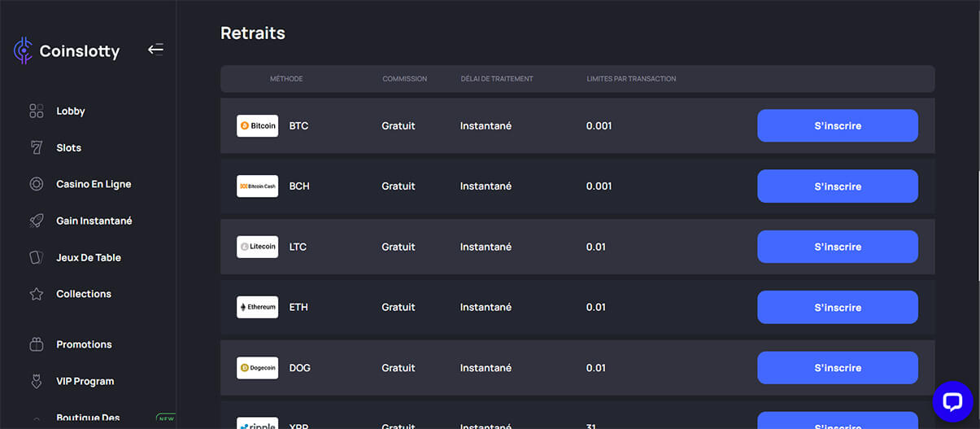
Task: Click Gratuit in the BTC row
Action: tap(399, 126)
